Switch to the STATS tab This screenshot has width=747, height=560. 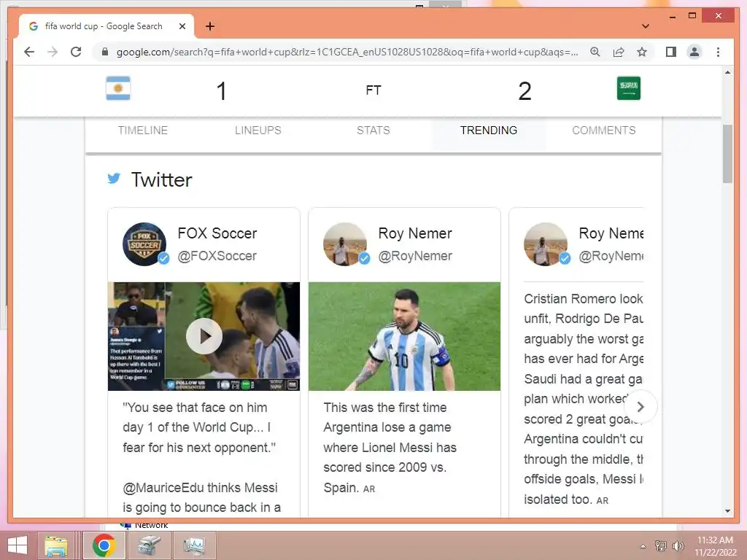click(373, 131)
